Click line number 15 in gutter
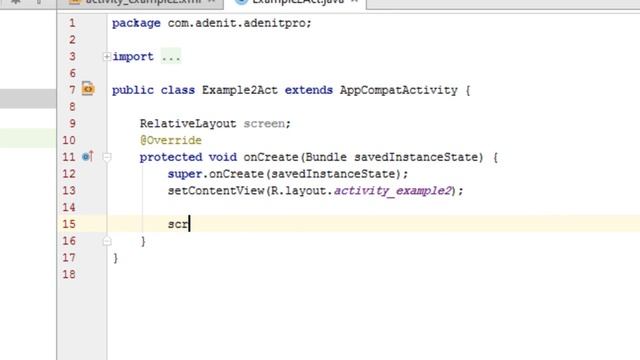 (69, 224)
